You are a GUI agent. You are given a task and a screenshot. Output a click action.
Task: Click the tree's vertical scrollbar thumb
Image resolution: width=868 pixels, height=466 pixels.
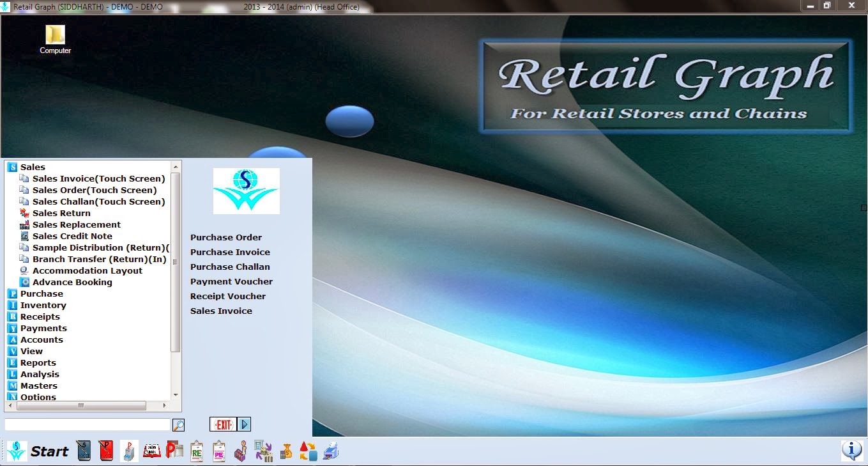176,262
